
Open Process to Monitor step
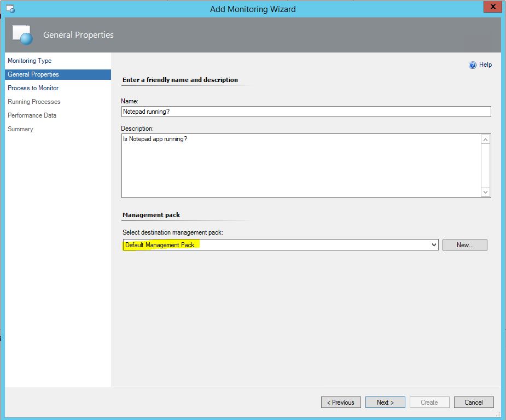(33, 88)
